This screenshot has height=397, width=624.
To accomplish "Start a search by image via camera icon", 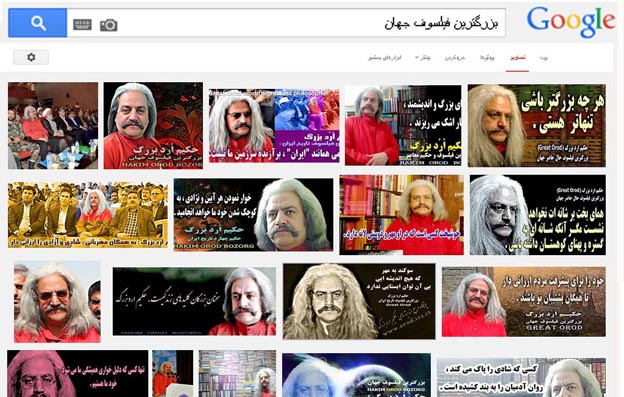I will [108, 25].
